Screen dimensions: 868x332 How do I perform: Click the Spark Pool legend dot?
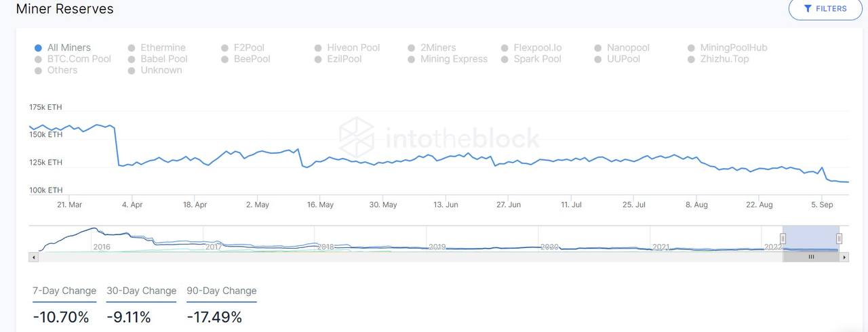(505, 59)
